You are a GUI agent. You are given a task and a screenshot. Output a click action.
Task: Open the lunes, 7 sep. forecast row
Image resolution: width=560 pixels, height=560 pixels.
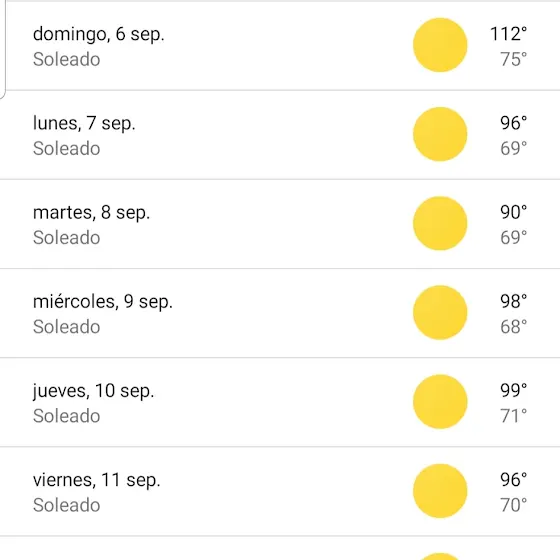point(280,135)
